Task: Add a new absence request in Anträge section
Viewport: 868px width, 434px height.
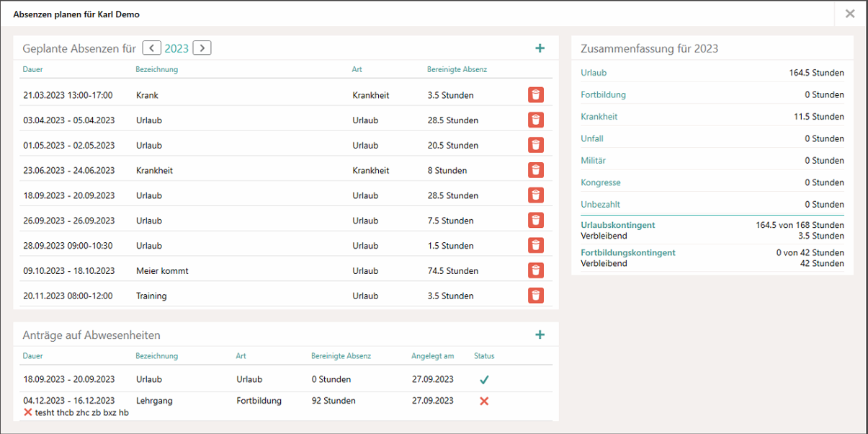Action: [540, 335]
